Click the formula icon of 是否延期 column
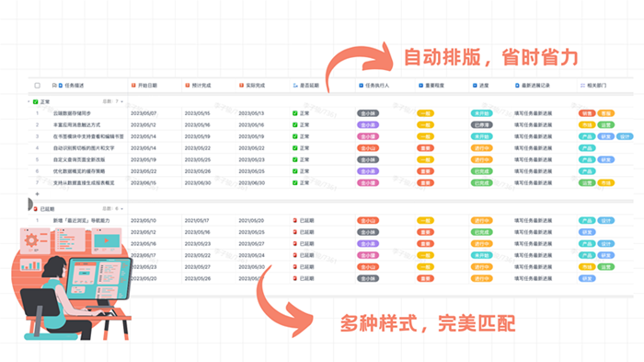 click(295, 86)
